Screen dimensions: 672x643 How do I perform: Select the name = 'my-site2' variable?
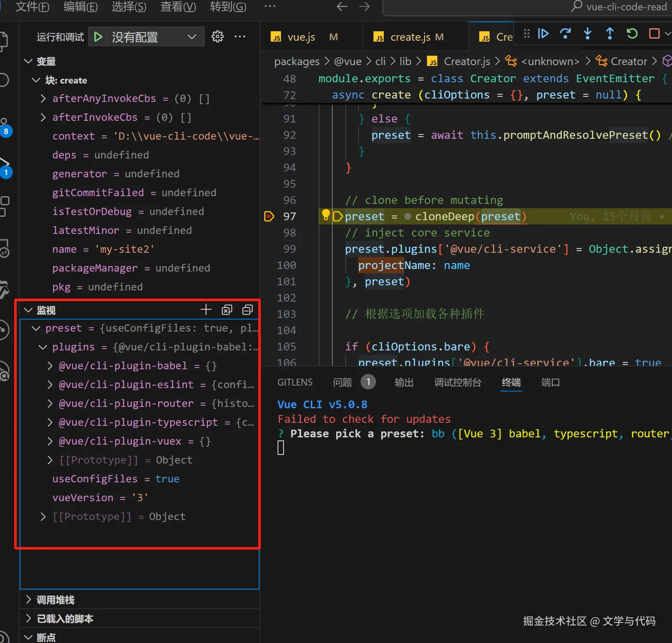tap(139, 249)
